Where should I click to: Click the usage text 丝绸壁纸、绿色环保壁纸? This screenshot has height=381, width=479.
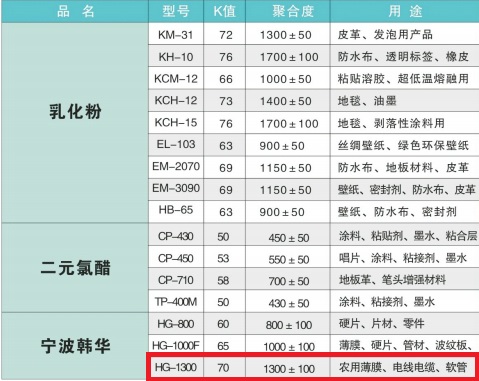click(x=403, y=145)
